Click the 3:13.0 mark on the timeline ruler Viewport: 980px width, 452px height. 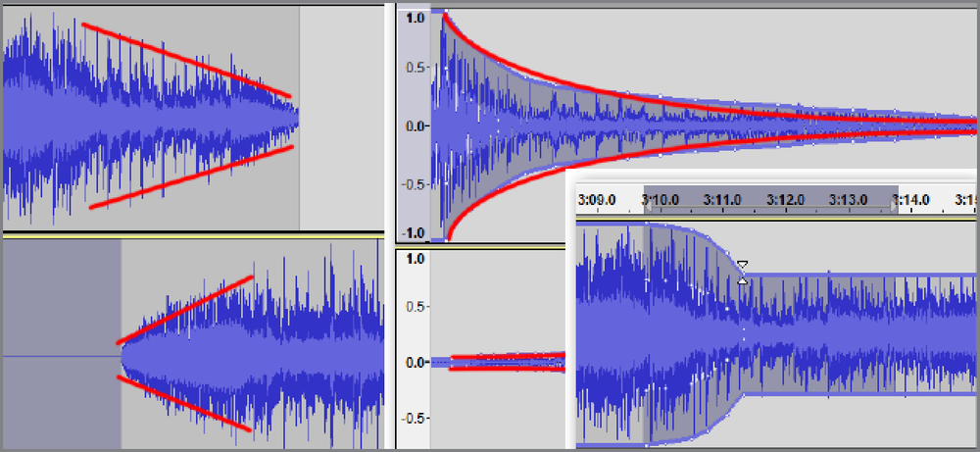848,200
